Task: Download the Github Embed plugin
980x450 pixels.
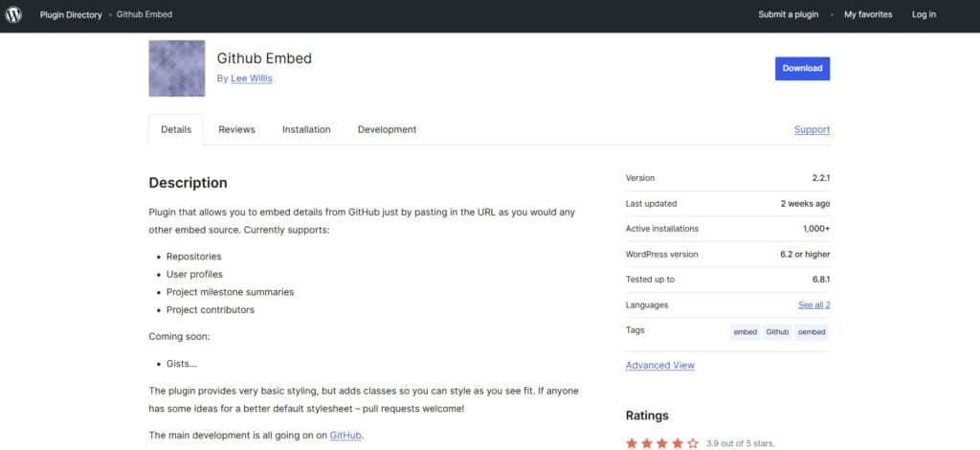Action: point(803,69)
